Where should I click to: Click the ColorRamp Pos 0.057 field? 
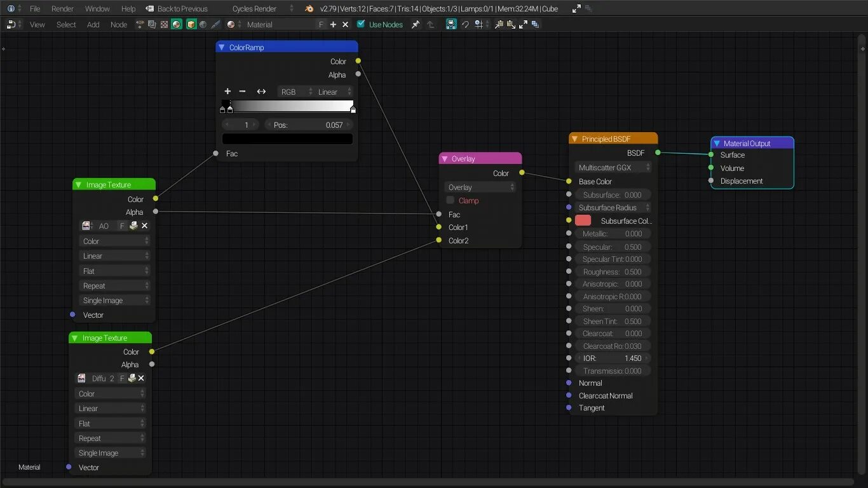tap(308, 125)
